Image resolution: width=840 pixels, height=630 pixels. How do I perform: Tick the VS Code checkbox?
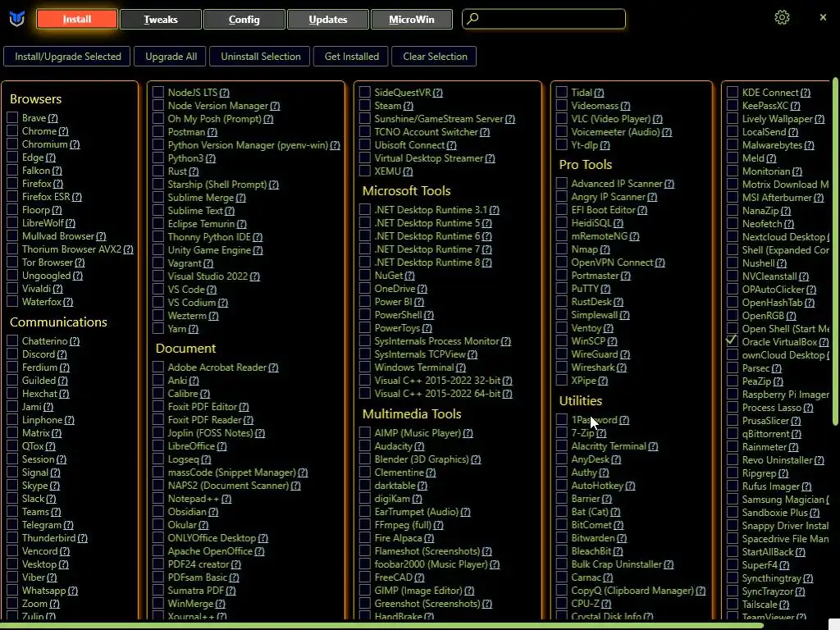[x=158, y=290]
